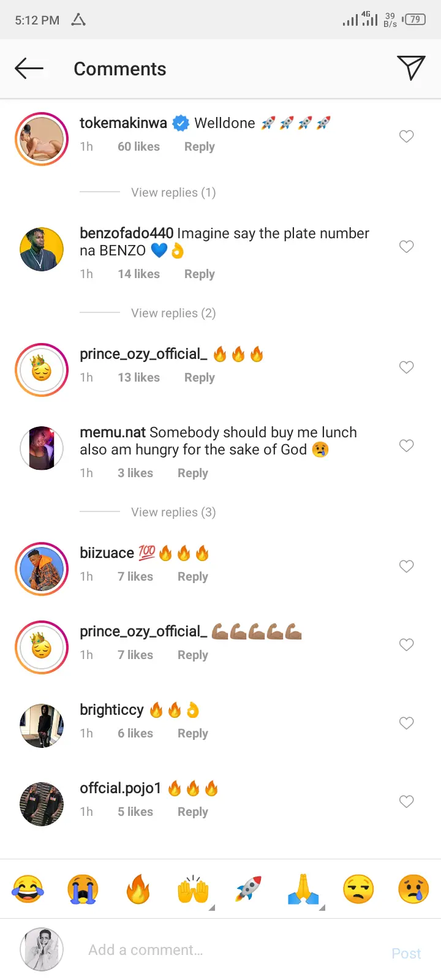Viewport: 441px width, 980px height.
Task: Expand the three replies under memu.nat
Action: point(173,512)
